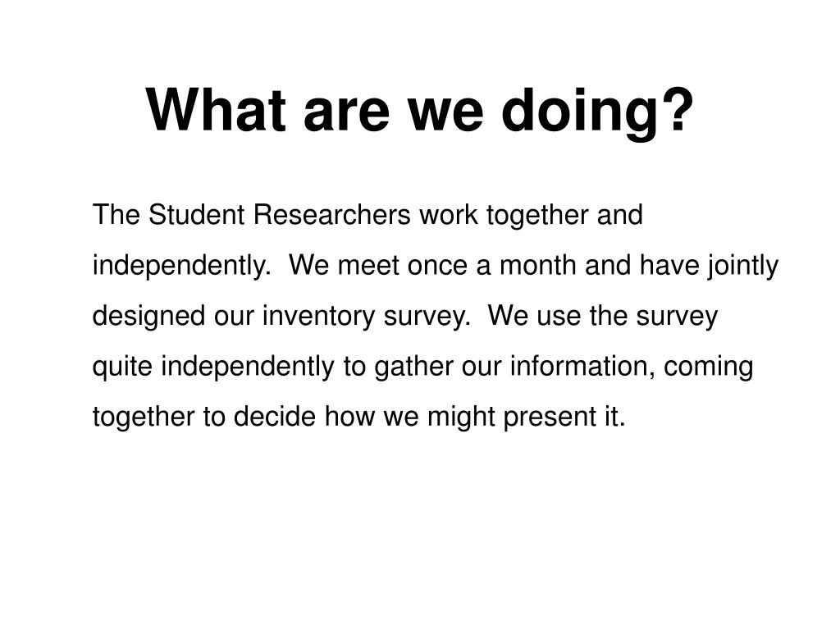Click the word 'information,' in the fourth line
Image resolution: width=840 pixels, height=630 pixels.
(582, 367)
